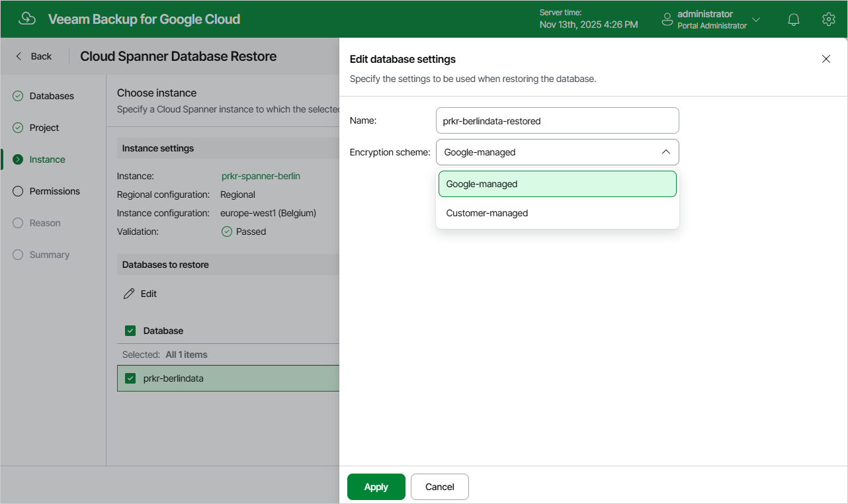Image resolution: width=848 pixels, height=504 pixels.
Task: Choose the Google-managed option
Action: click(558, 184)
